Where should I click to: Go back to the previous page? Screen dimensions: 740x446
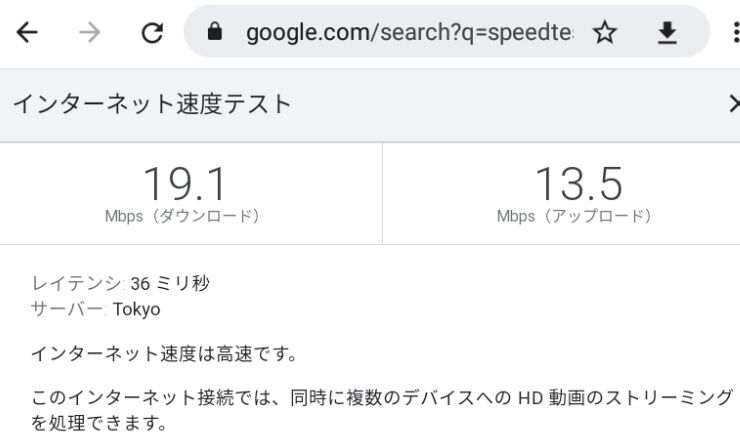(x=28, y=33)
